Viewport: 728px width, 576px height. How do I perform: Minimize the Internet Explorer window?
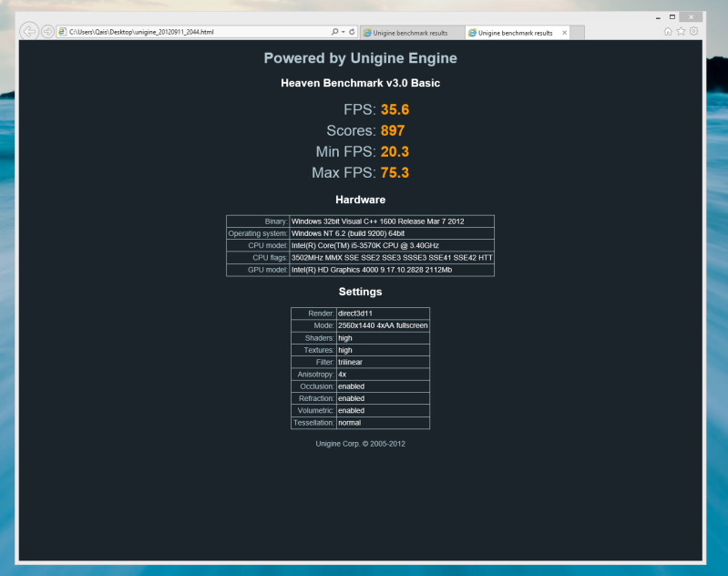[658, 16]
